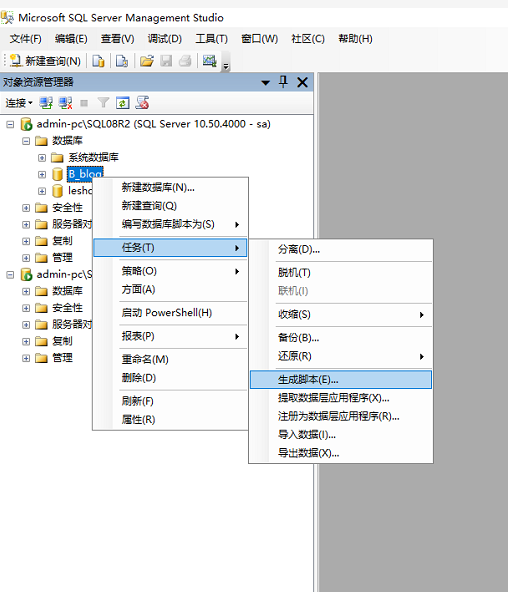The height and width of the screenshot is (592, 508).
Task: Expand the first 复制 folder
Action: pos(26,241)
